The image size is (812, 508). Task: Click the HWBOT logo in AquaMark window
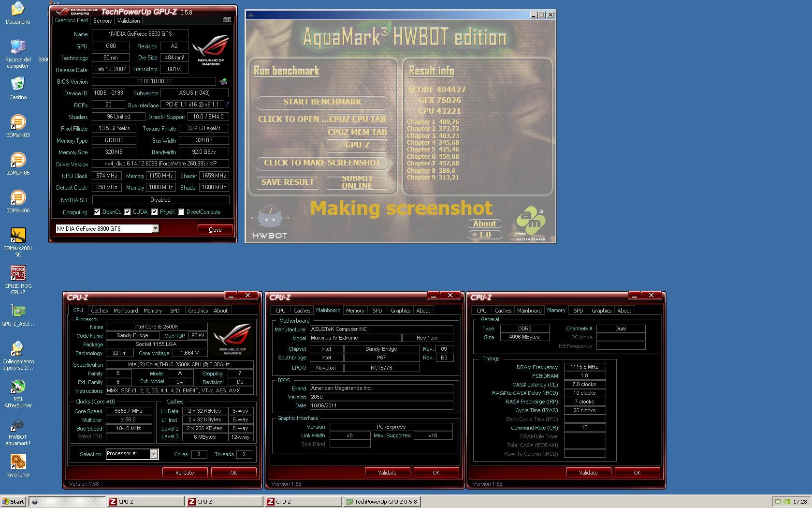coord(270,221)
